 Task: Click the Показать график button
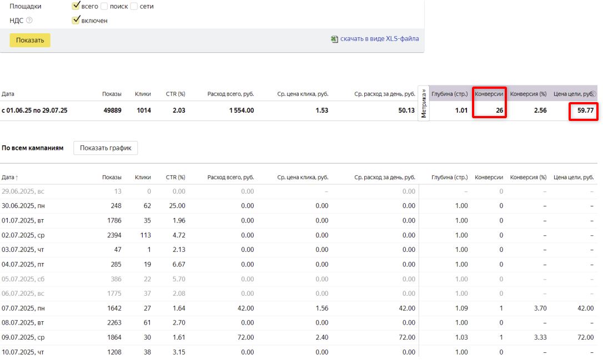(x=105, y=148)
